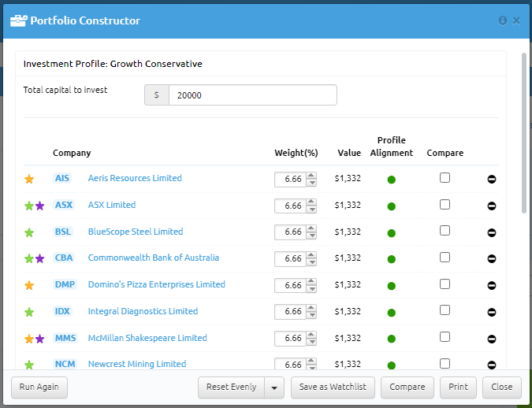Screen dimensions: 532x408
Task: Click the Run Again button
Action: [x=39, y=388]
